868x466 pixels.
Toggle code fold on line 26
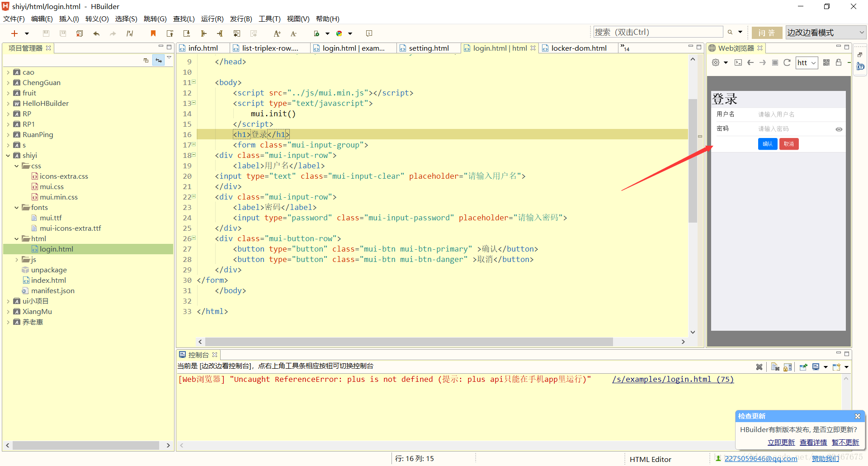[194, 238]
